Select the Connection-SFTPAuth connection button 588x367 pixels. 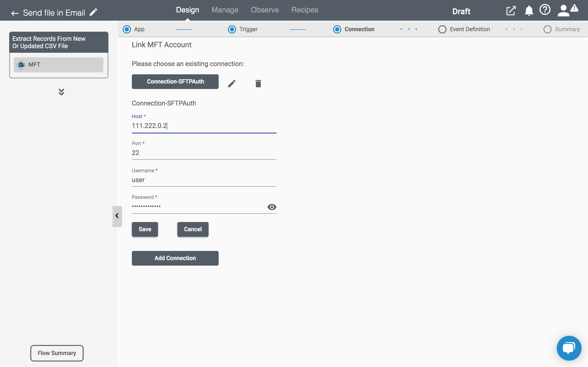[175, 81]
